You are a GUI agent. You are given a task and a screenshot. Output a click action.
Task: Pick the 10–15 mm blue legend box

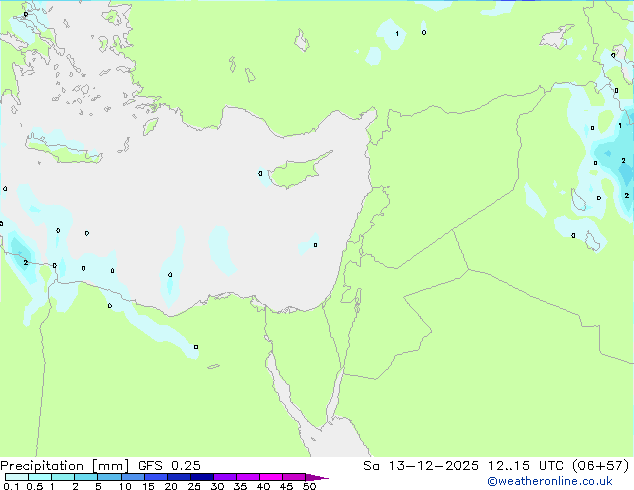(x=132, y=477)
